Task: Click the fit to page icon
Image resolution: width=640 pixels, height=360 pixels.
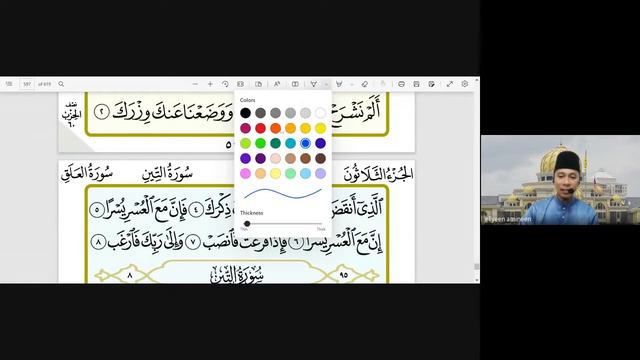Action: point(240,84)
